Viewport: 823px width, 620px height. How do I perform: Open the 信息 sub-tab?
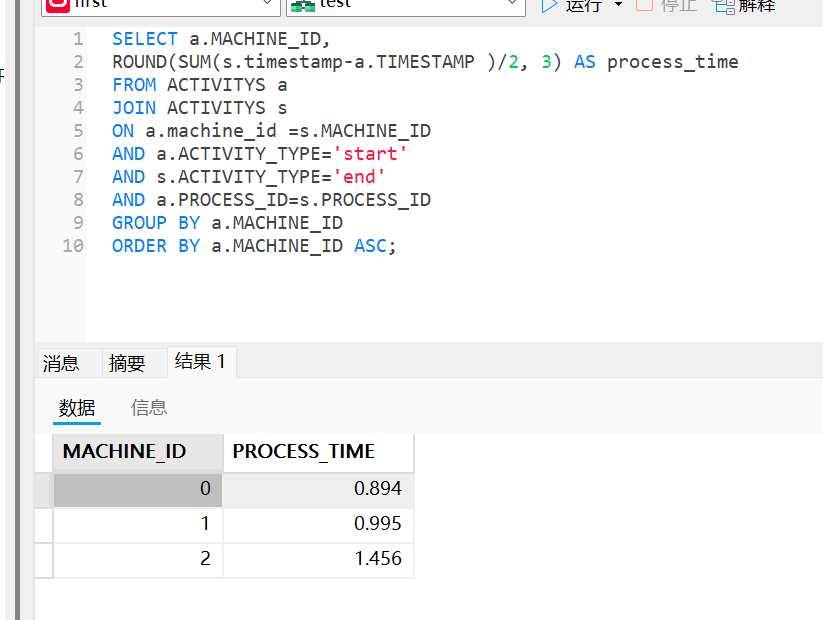149,407
